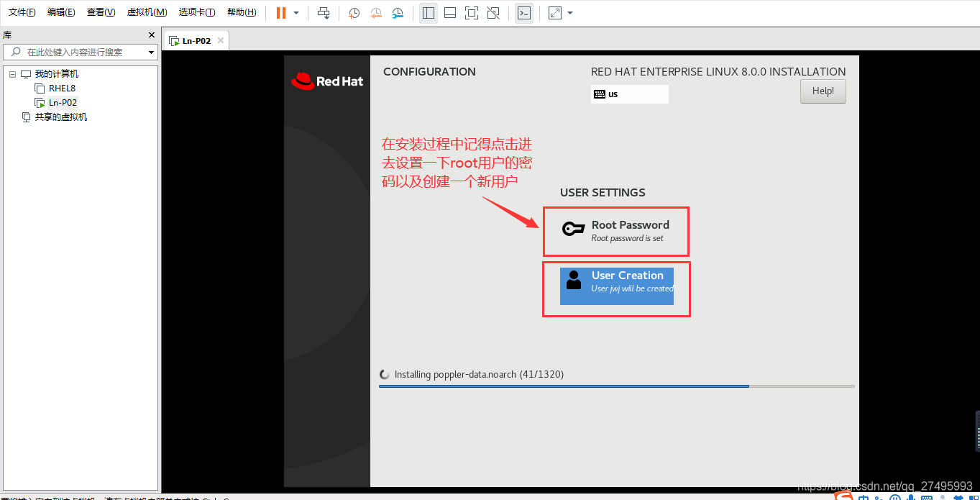This screenshot has height=500, width=980.
Task: Open Root Password settings
Action: (616, 231)
